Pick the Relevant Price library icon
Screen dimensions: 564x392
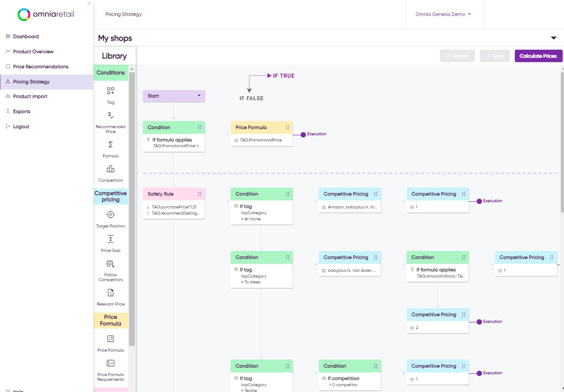[110, 293]
